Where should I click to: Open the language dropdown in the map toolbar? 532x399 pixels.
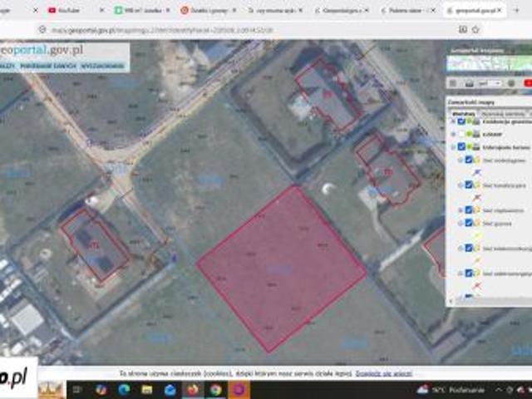tap(490, 83)
